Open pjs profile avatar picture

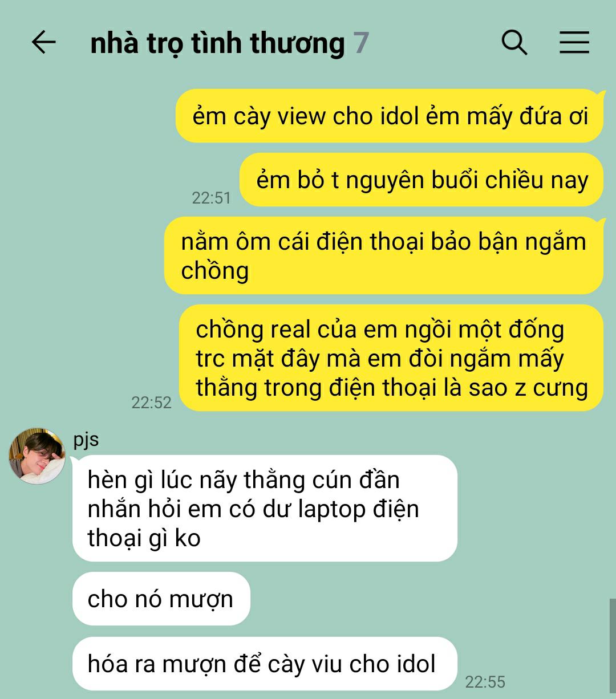click(x=37, y=456)
